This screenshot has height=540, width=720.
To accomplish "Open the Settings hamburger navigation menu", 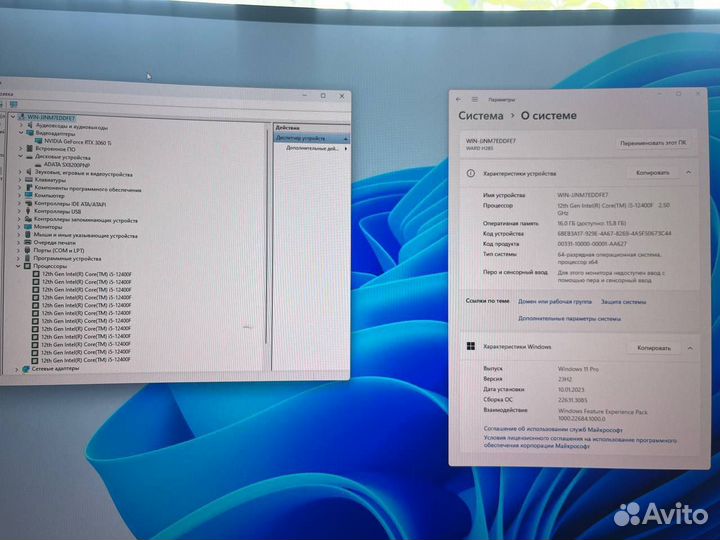I will pos(475,99).
